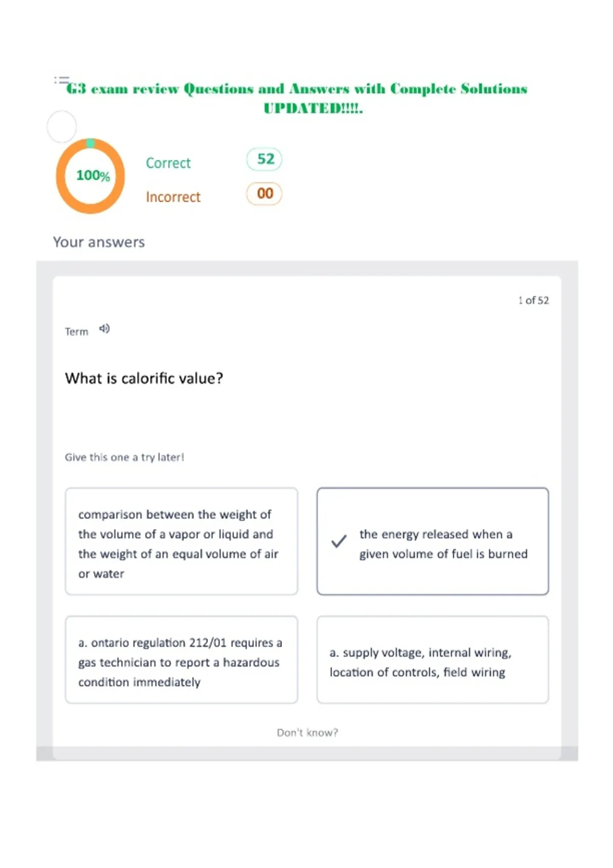Click the Incorrect count badge showing 00
Image resolution: width=613 pixels, height=868 pixels.
point(264,194)
